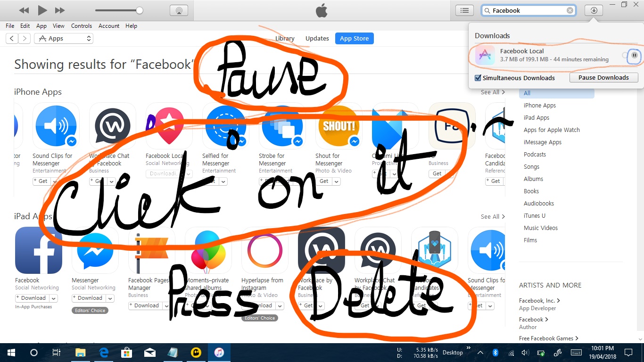Screen dimensions: 644x362
Task: Filter results by iPhone Apps
Action: (x=540, y=105)
